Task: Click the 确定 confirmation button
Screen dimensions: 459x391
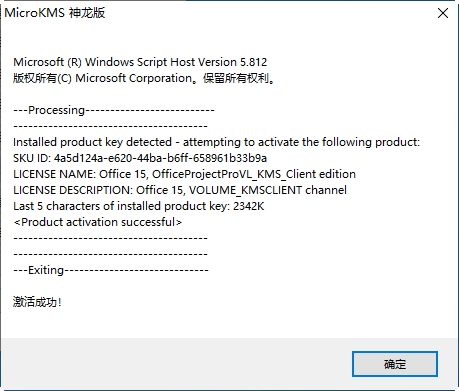Action: tap(395, 364)
